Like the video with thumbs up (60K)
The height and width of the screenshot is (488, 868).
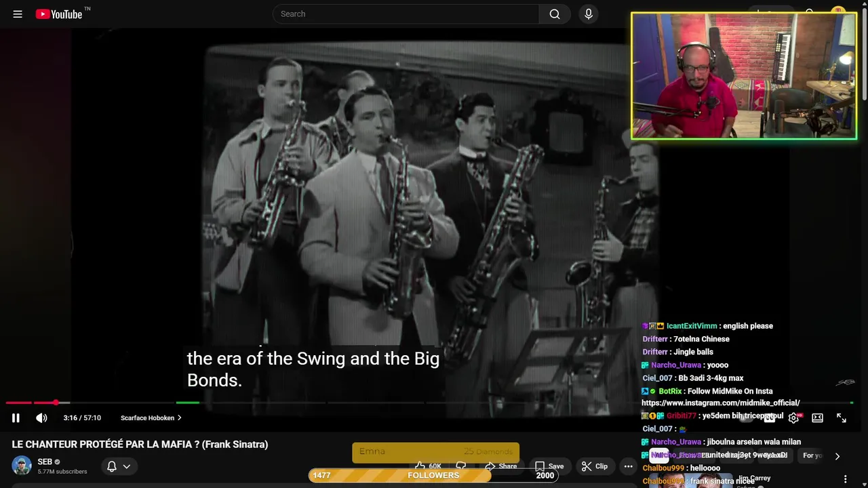pyautogui.click(x=428, y=466)
